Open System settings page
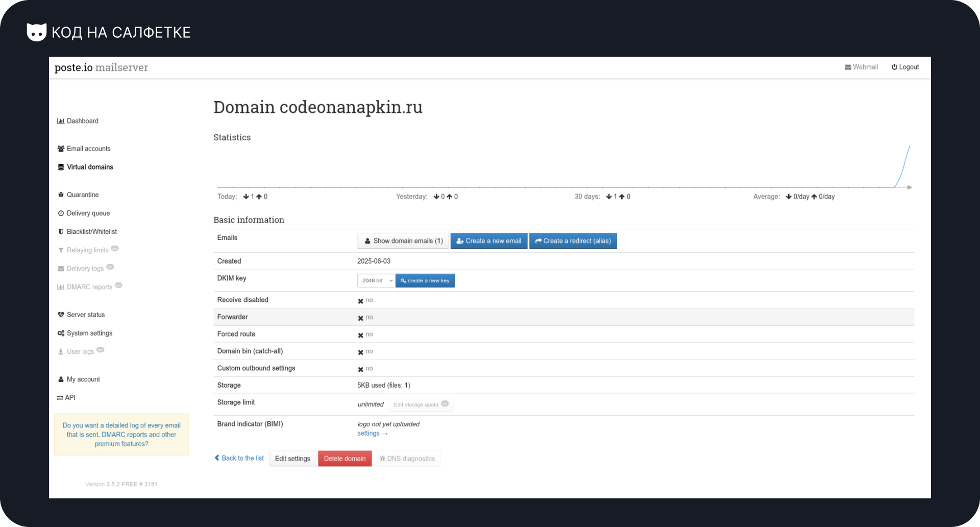 pos(85,333)
